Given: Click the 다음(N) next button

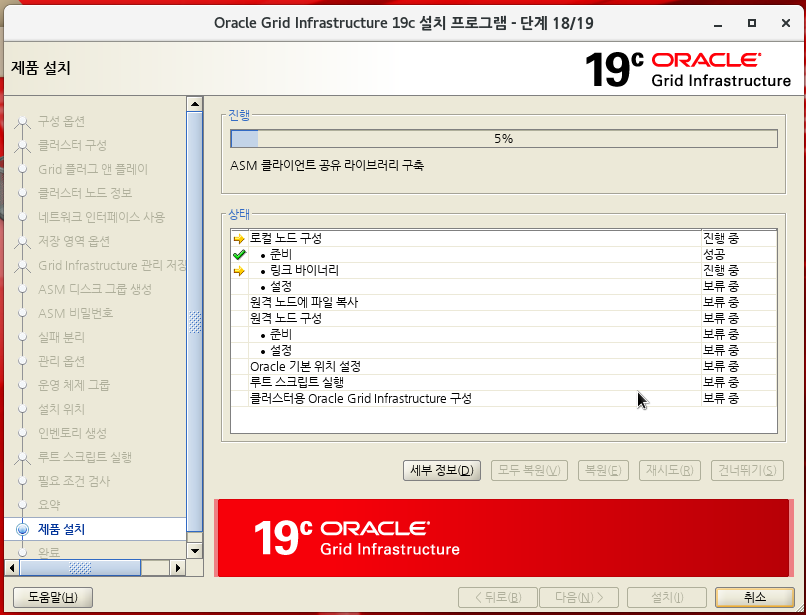Looking at the screenshot, I should pos(579,597).
